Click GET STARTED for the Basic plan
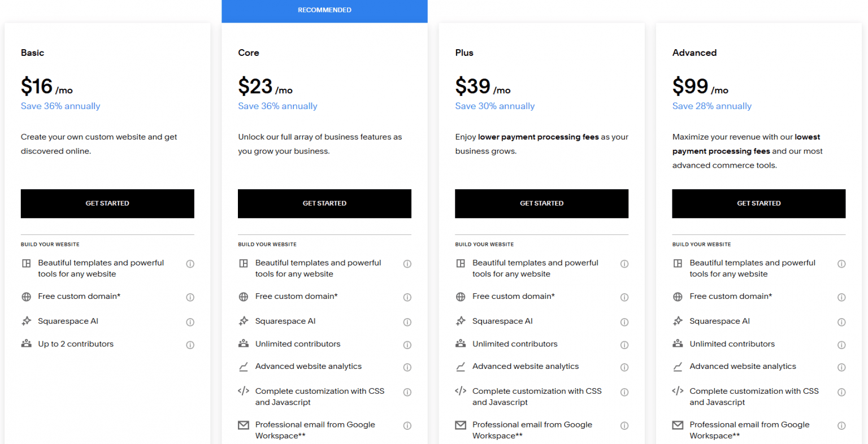The width and height of the screenshot is (868, 444). click(x=107, y=203)
